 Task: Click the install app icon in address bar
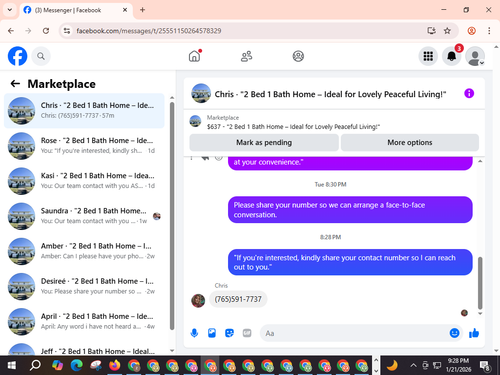431,31
